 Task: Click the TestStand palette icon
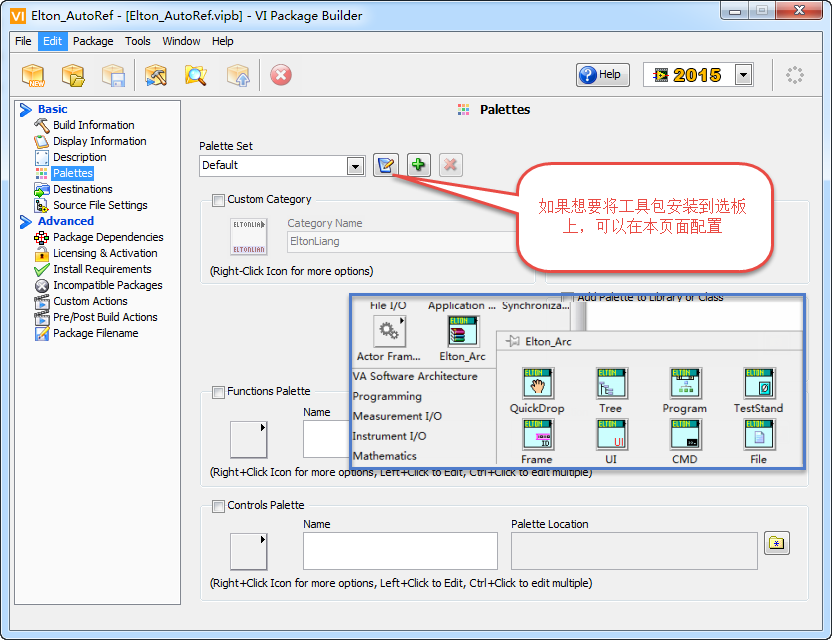759,383
